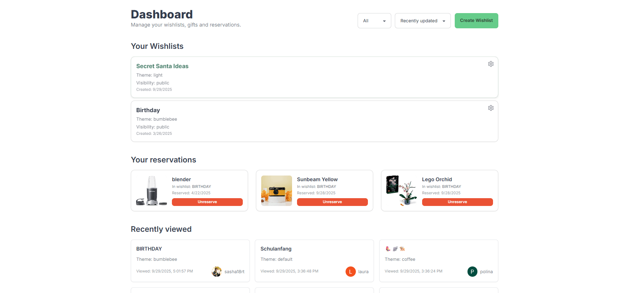
Task: Open the recently viewed BIRTHDAY card title
Action: [149, 249]
